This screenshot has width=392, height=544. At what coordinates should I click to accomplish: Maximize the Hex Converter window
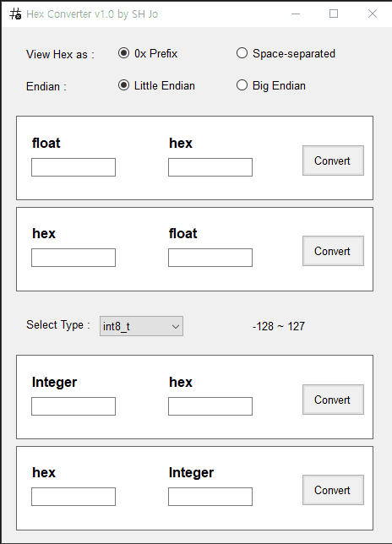click(334, 14)
